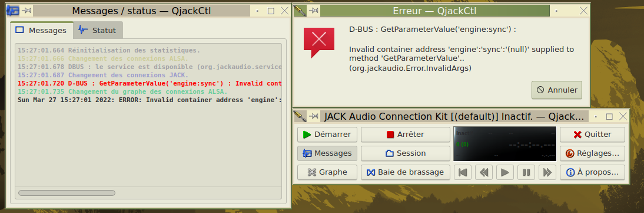Close the Erreur window
Viewport: 644px width, 213px height.
583,11
